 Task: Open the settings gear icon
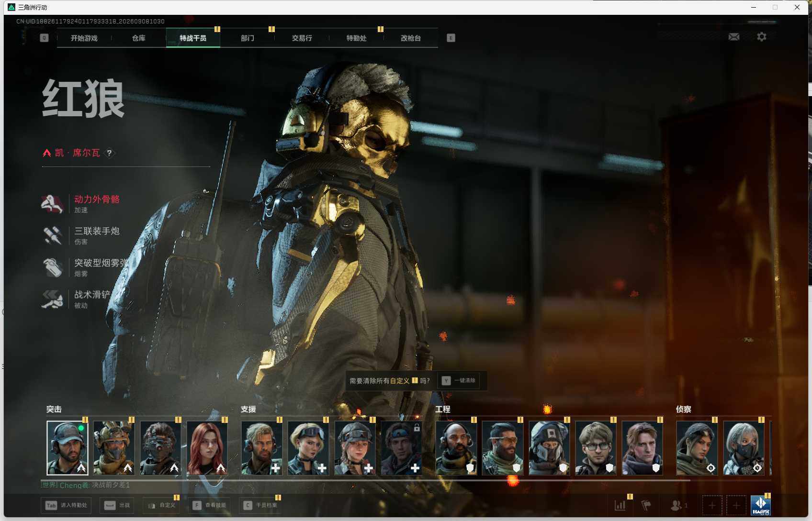click(761, 37)
